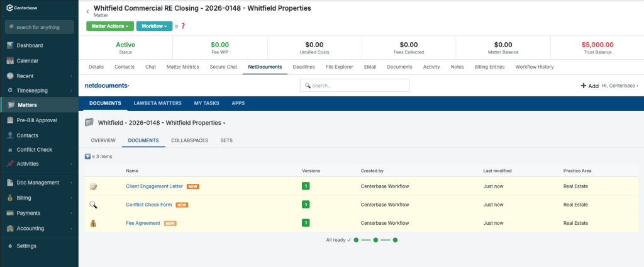The height and width of the screenshot is (267, 644).
Task: Click the red help question mark icon
Action: coord(183,26)
